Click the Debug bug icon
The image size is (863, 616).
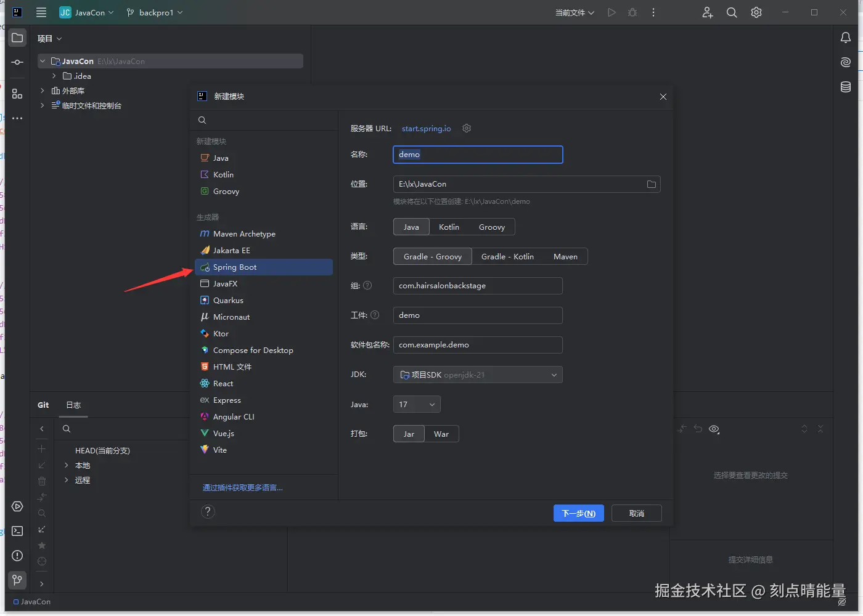[632, 12]
